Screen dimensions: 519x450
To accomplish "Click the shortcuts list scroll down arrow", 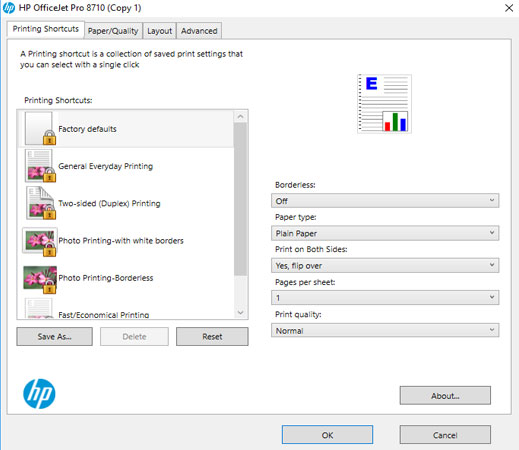I will [241, 312].
